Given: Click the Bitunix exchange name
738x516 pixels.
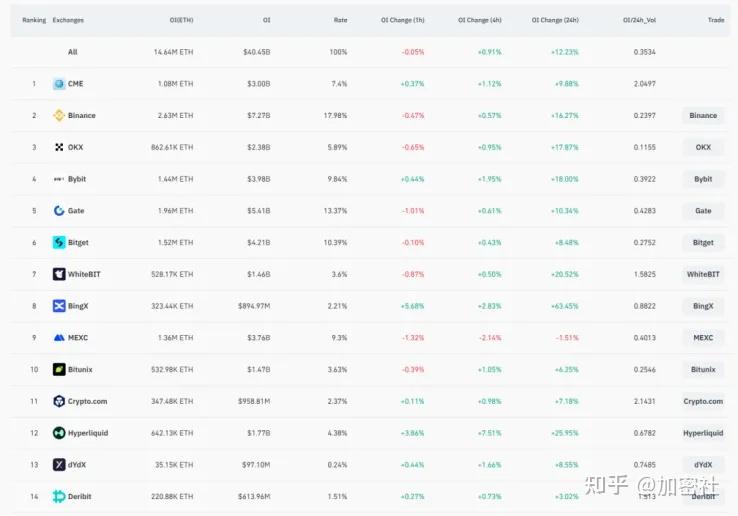Looking at the screenshot, I should coord(80,370).
